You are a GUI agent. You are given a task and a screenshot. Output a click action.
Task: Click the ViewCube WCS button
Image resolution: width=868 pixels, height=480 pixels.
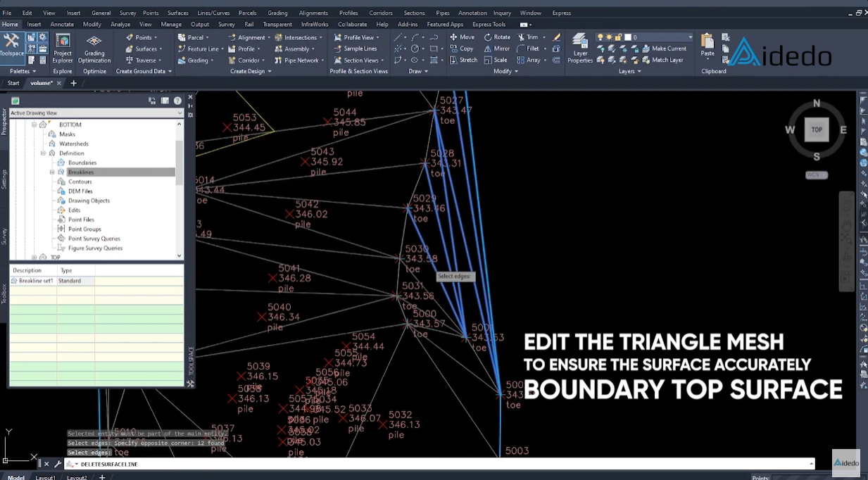tap(817, 175)
